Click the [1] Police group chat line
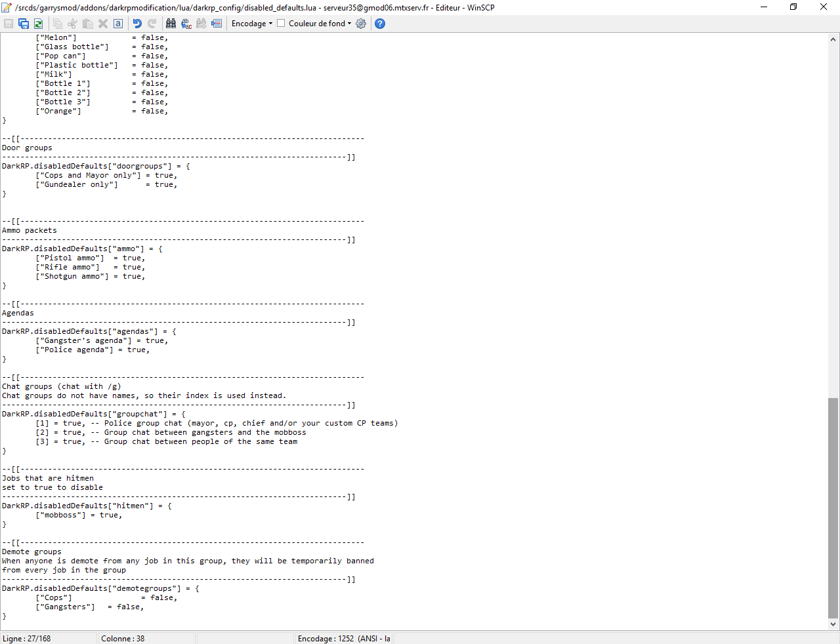This screenshot has width=840, height=644. pos(217,423)
